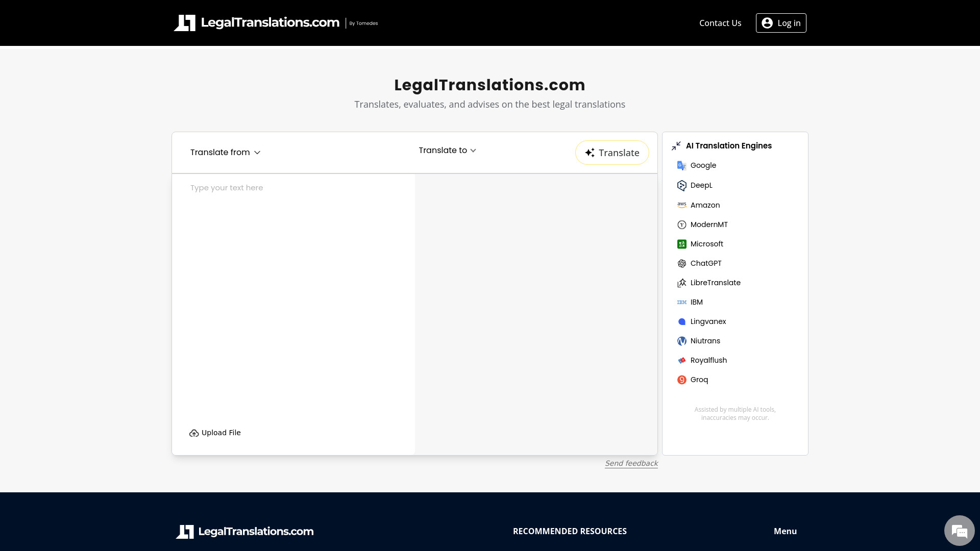The image size is (980, 551).
Task: Open the footer Menu
Action: 785,531
